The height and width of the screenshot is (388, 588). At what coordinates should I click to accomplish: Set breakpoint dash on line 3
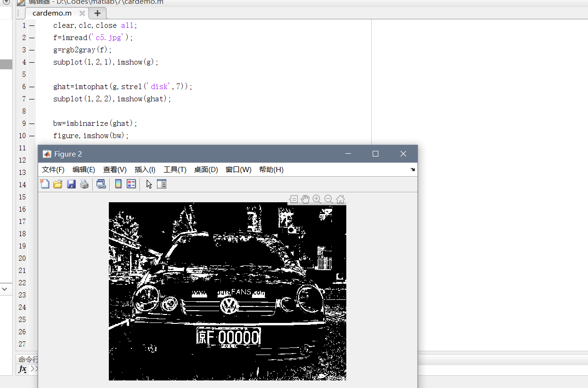[32, 50]
